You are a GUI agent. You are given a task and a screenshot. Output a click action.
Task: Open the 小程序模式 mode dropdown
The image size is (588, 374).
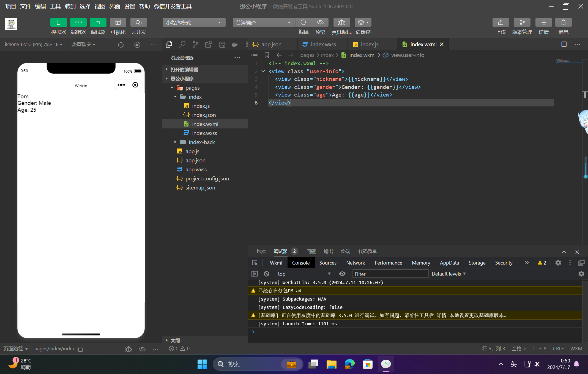pyautogui.click(x=194, y=23)
